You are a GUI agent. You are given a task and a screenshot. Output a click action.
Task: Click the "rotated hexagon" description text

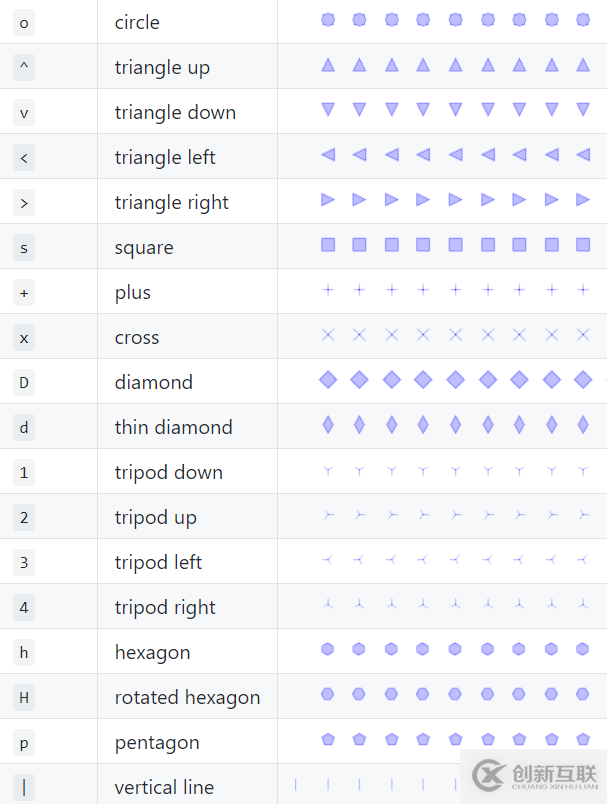point(187,698)
